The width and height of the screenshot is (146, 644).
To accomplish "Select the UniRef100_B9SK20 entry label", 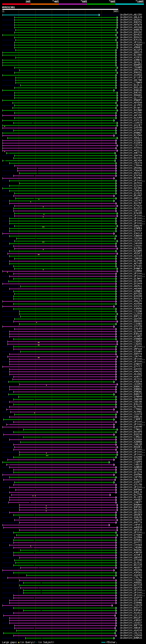I will click(131, 37).
